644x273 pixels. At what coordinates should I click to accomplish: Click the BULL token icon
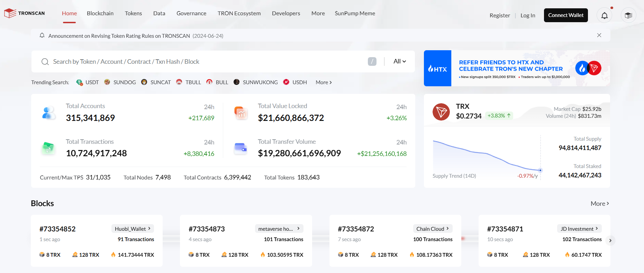(x=209, y=82)
